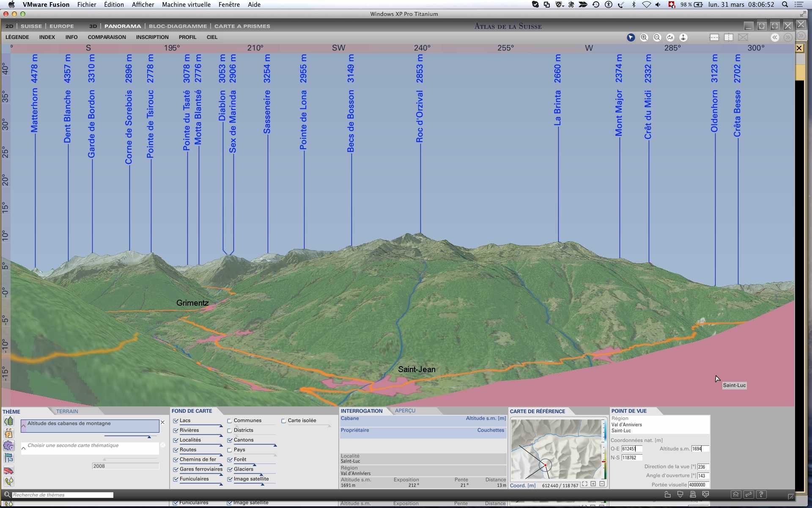812x508 pixels.
Task: Adjust the thematic map opacity slider
Action: pos(149,436)
